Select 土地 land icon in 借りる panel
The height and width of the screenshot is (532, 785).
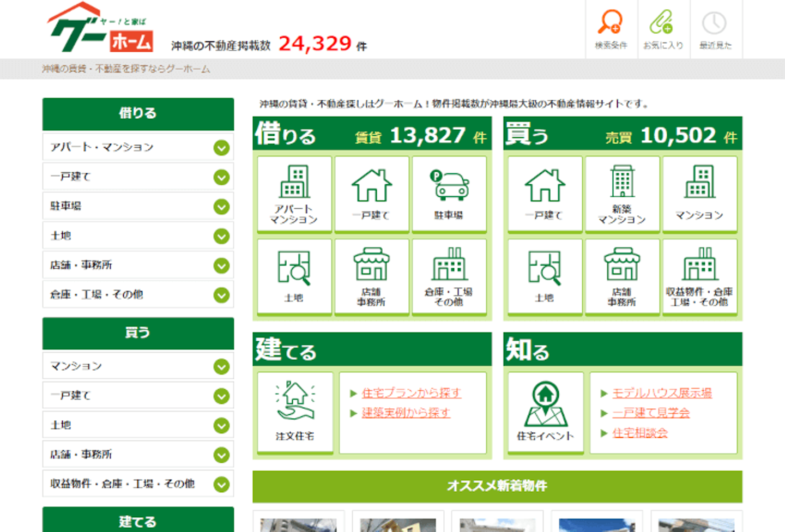click(294, 277)
